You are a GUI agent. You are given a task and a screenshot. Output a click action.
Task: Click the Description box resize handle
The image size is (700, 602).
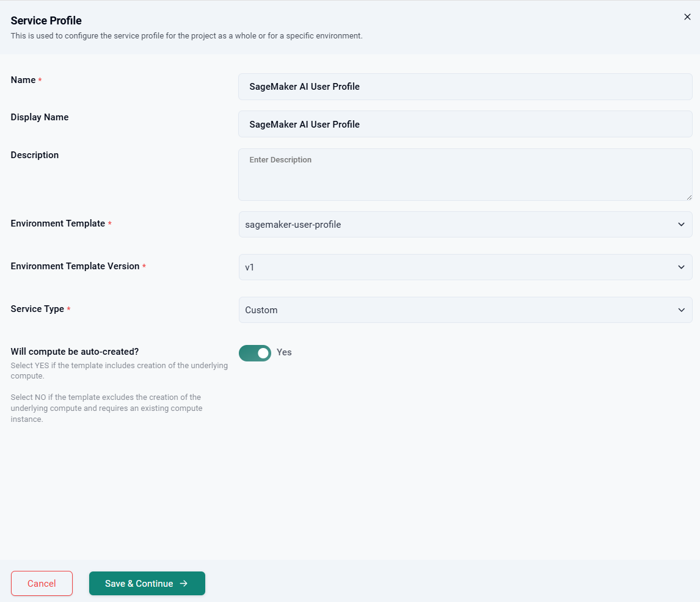(x=689, y=197)
